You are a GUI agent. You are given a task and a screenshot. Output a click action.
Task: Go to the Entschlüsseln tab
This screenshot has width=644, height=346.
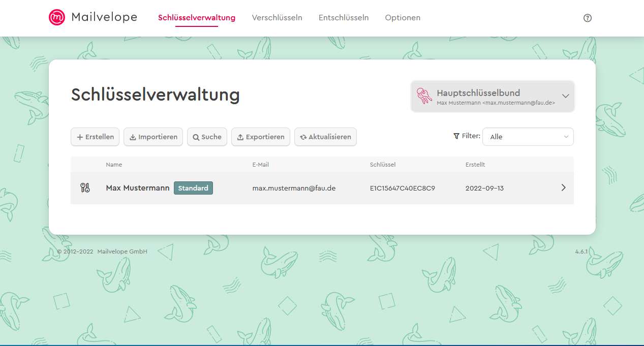[344, 18]
